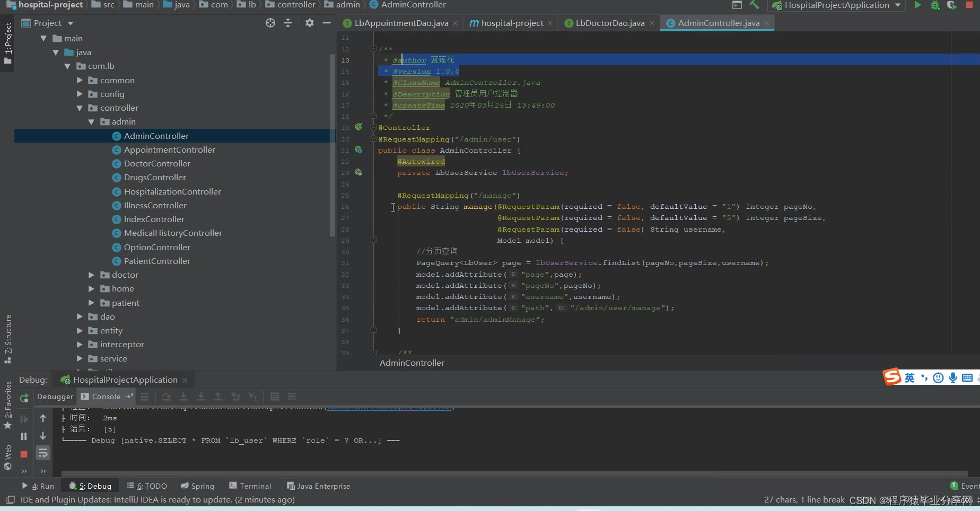980x511 pixels.
Task: Toggle the 1: Project side panel tab
Action: point(7,42)
